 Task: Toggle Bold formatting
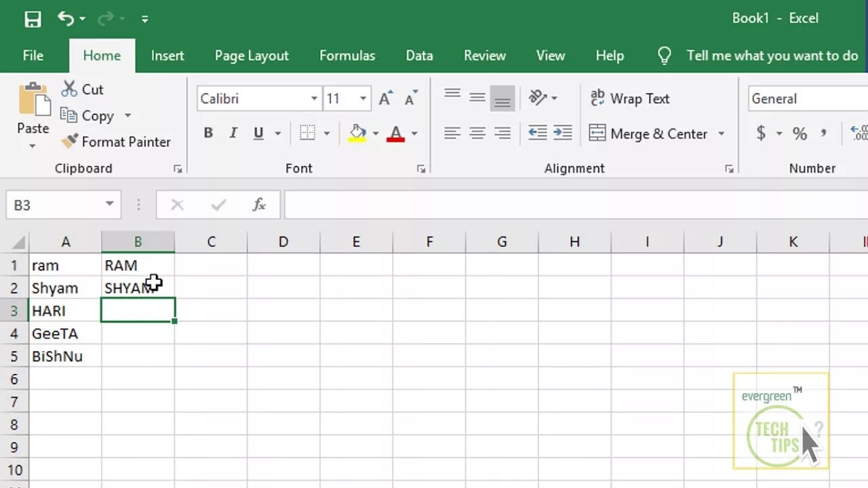[x=208, y=134]
